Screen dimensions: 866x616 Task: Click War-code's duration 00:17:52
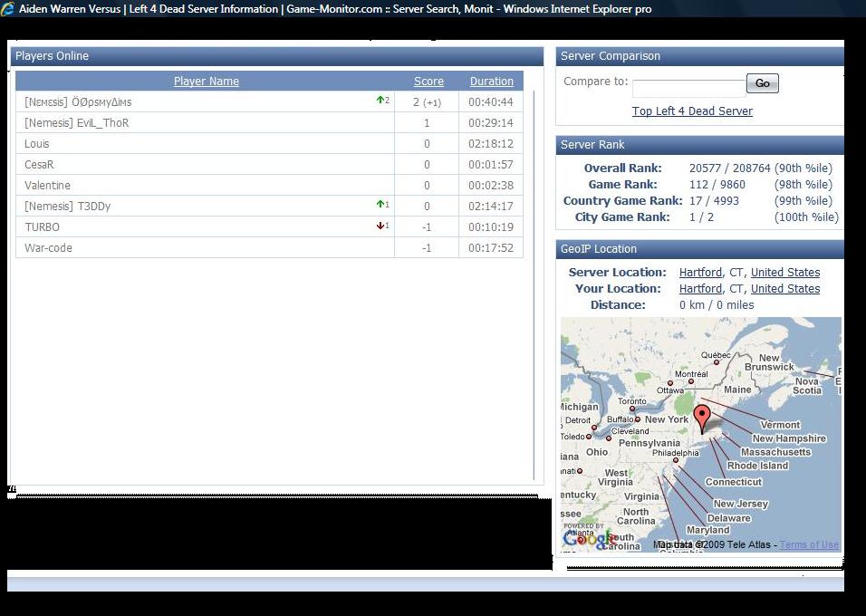pos(491,247)
